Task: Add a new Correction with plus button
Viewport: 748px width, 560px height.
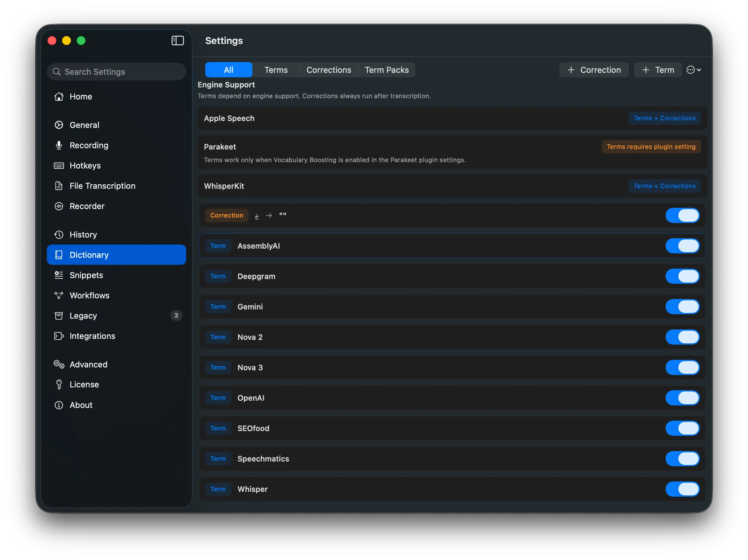Action: [594, 70]
